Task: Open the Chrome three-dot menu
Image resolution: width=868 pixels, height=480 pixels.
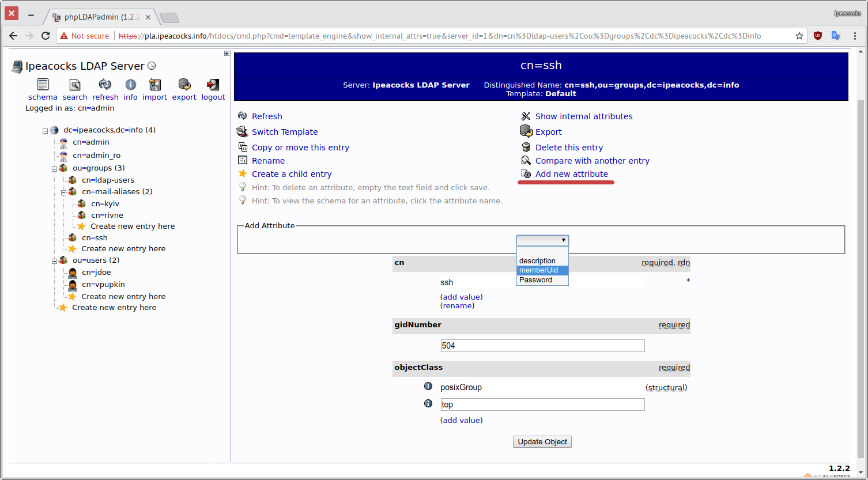Action: coord(855,35)
